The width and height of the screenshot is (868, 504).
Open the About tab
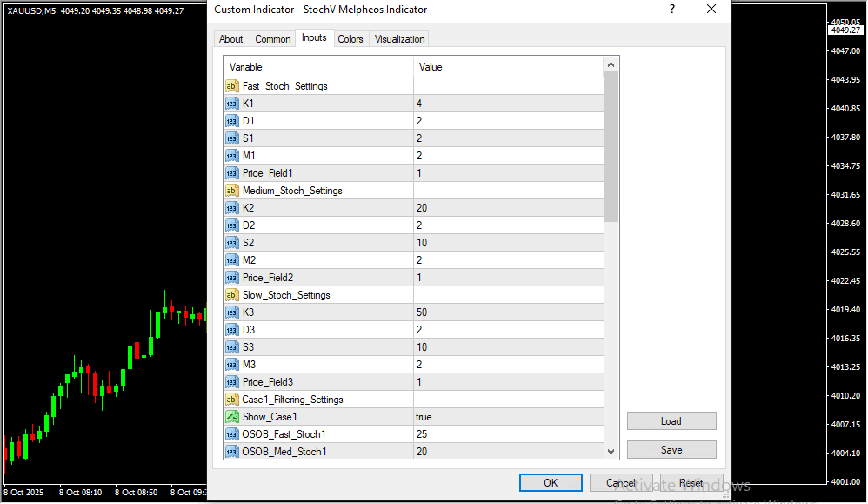click(231, 39)
